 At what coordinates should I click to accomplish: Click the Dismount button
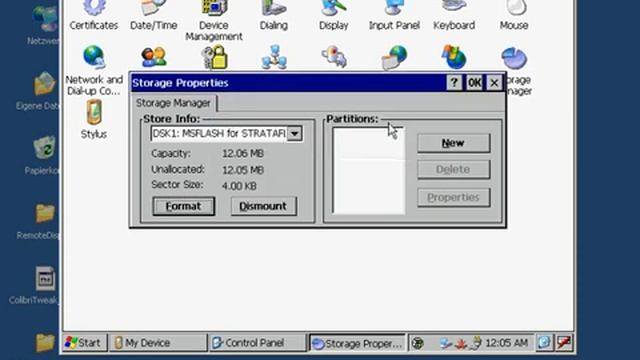point(263,206)
